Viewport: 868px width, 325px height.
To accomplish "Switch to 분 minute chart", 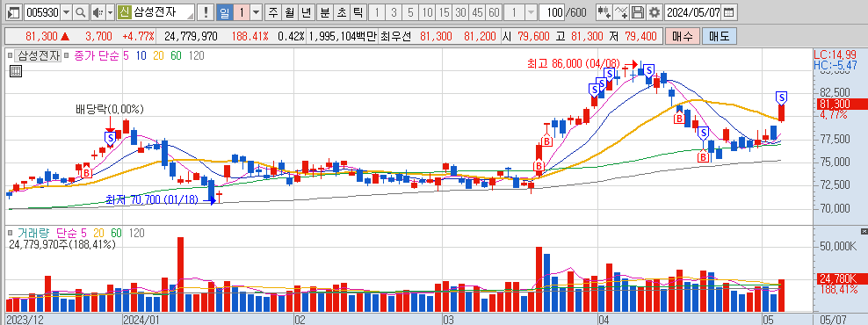I will click(325, 12).
